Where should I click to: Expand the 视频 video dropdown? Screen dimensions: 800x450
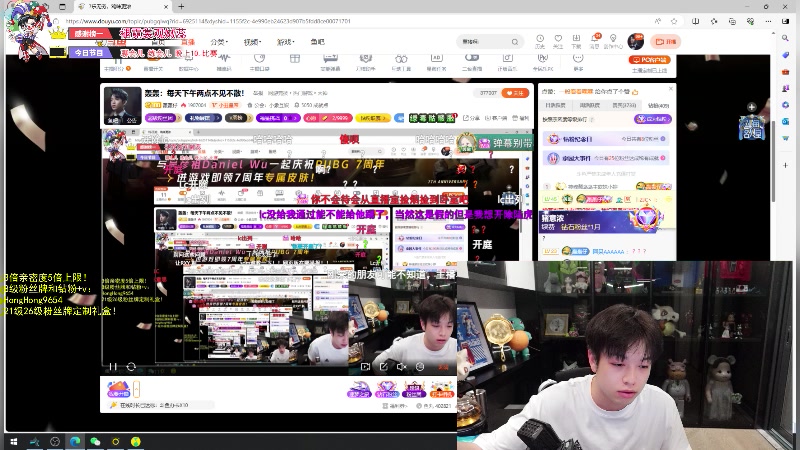coord(252,42)
